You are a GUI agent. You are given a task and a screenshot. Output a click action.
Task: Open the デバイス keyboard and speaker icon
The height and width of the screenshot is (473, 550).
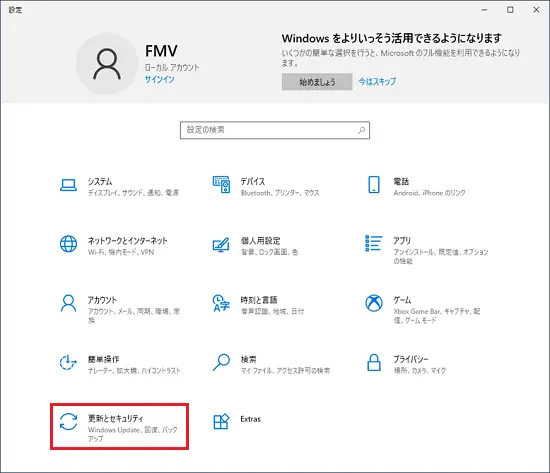[x=221, y=185]
